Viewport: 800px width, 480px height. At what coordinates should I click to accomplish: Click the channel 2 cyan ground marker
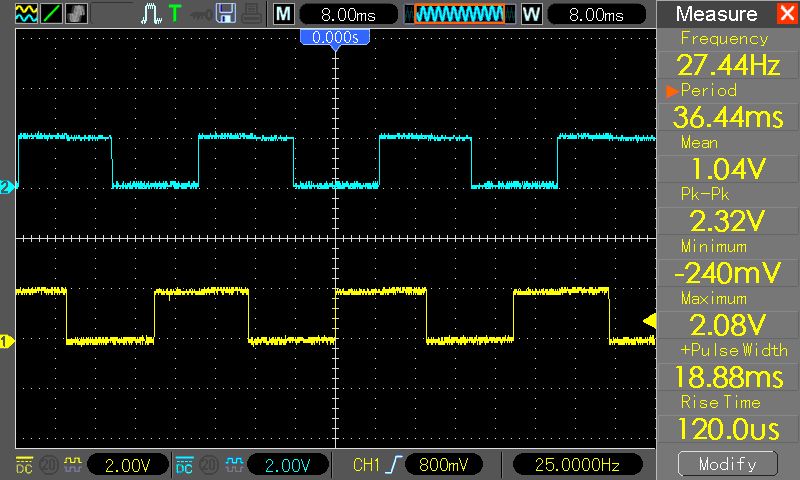(7, 187)
